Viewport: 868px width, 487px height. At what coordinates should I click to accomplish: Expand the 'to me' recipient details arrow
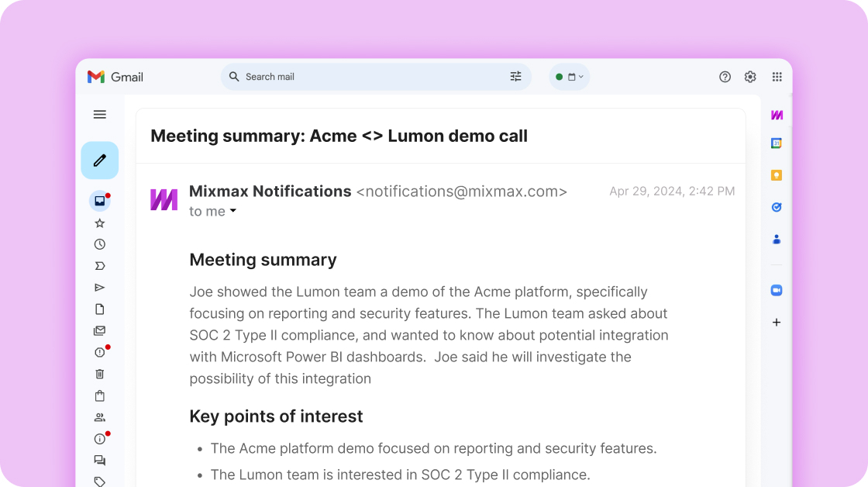[x=232, y=212]
